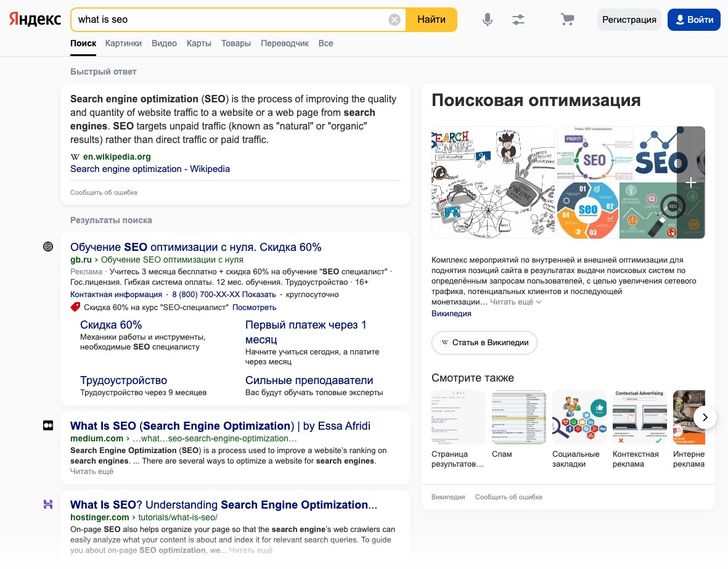Viewport: 728px width, 569px height.
Task: Open 'Первый платеж через 1 месяц' sitelink
Action: [x=306, y=332]
